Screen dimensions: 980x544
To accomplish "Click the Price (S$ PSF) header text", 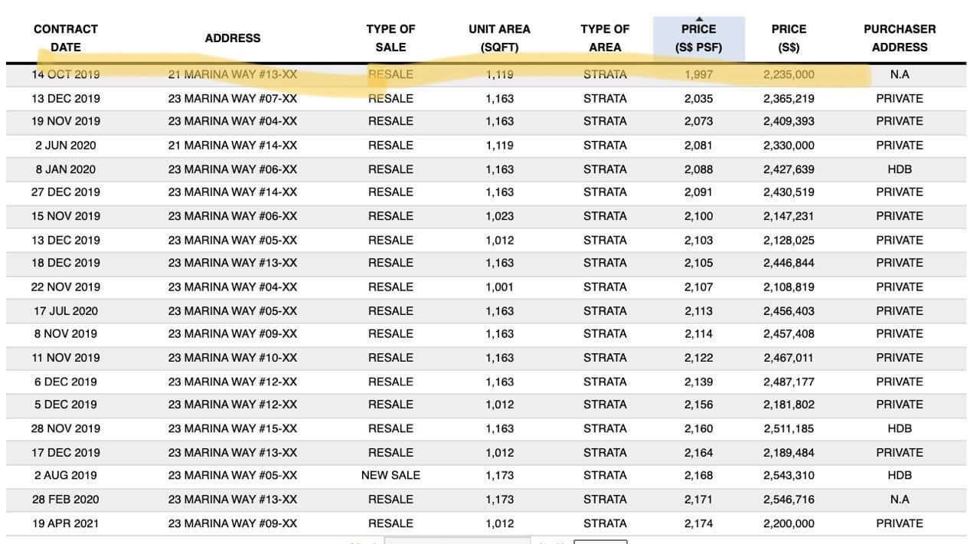I will (698, 39).
